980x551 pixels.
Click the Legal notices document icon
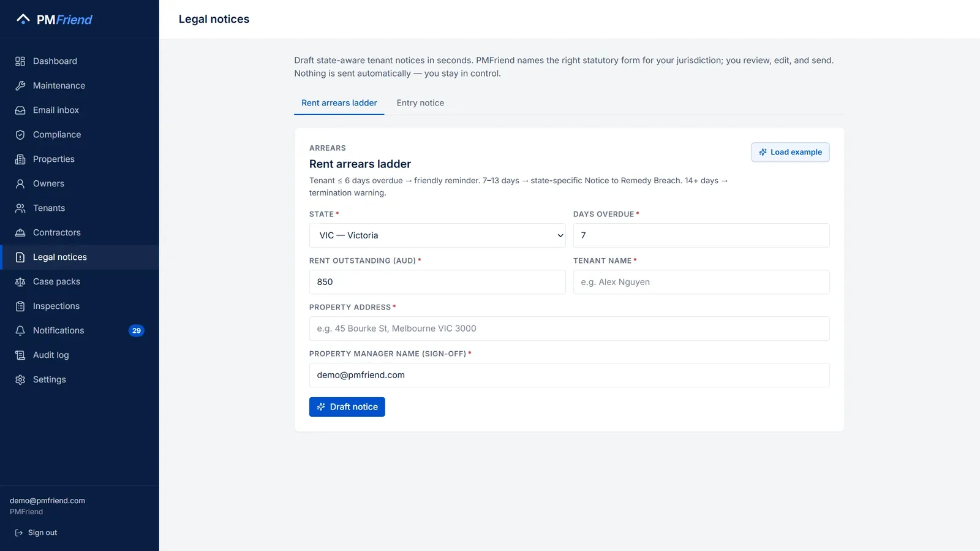pyautogui.click(x=20, y=257)
